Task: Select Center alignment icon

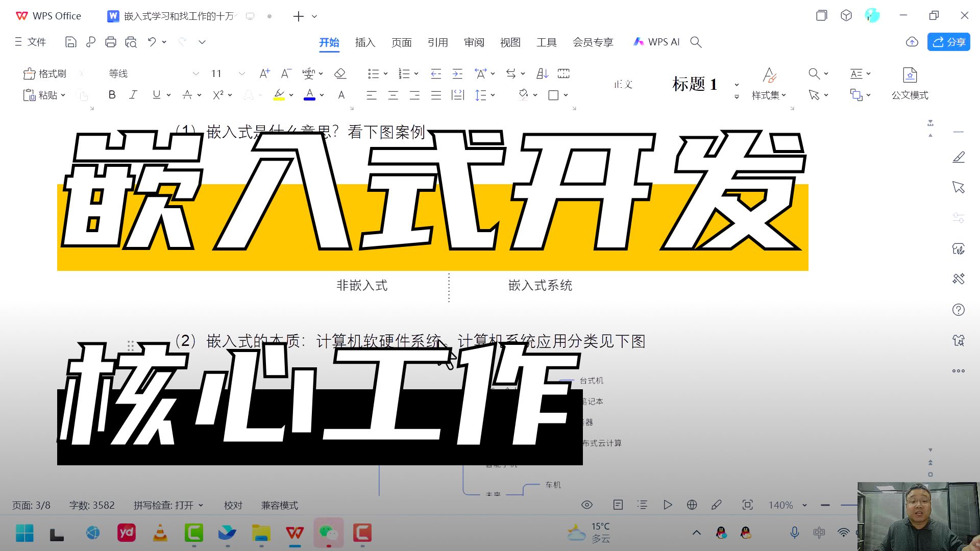Action: coord(393,95)
